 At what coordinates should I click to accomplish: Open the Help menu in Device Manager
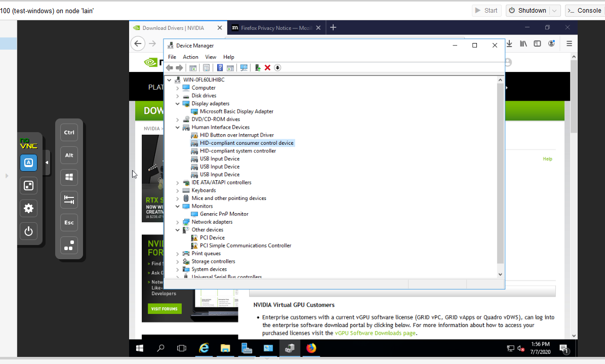coord(228,57)
